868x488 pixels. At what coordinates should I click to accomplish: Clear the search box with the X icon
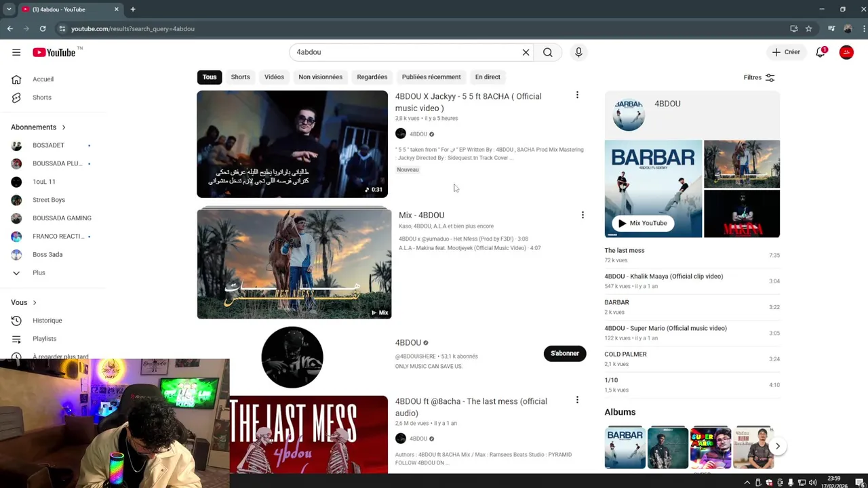click(526, 52)
